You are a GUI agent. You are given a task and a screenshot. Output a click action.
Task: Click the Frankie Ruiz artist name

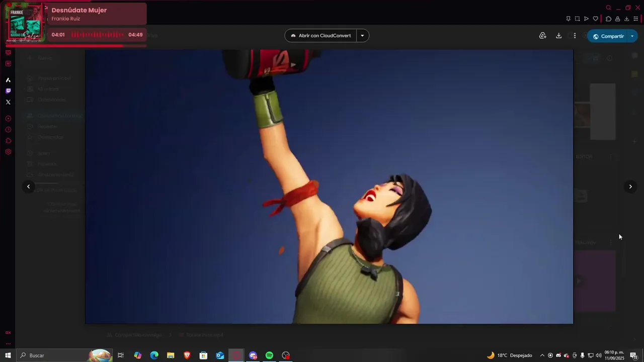[x=65, y=19]
